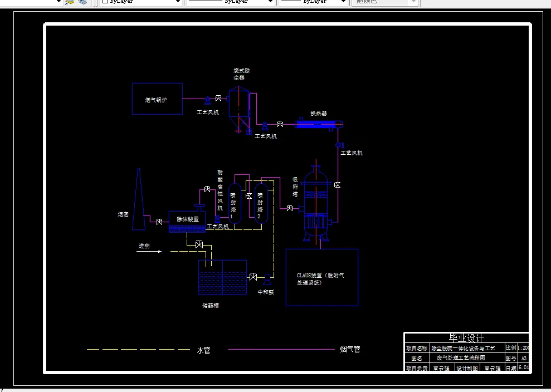Select the fan symbol below the heat exchanger
The height and width of the screenshot is (392, 551).
coord(339,145)
